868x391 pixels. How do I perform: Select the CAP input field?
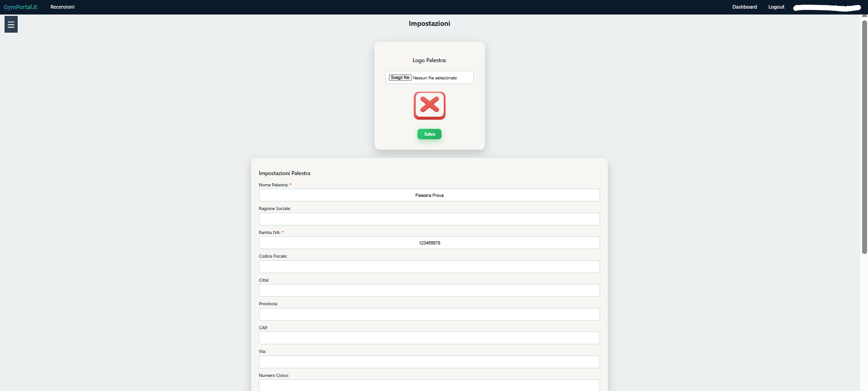[x=429, y=338]
